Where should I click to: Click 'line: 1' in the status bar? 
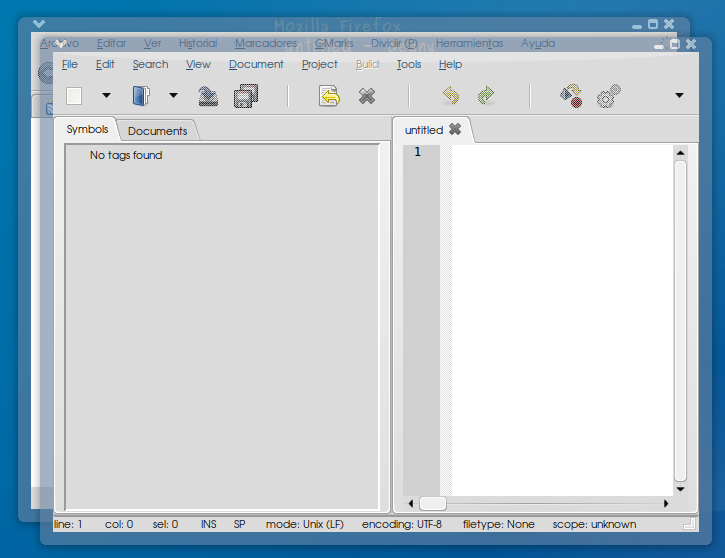coord(68,524)
